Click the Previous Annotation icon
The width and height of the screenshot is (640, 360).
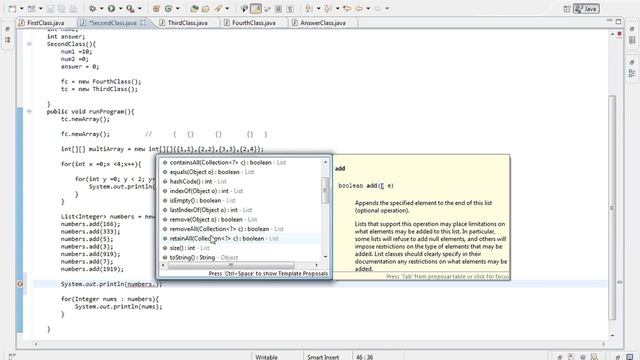[328, 9]
